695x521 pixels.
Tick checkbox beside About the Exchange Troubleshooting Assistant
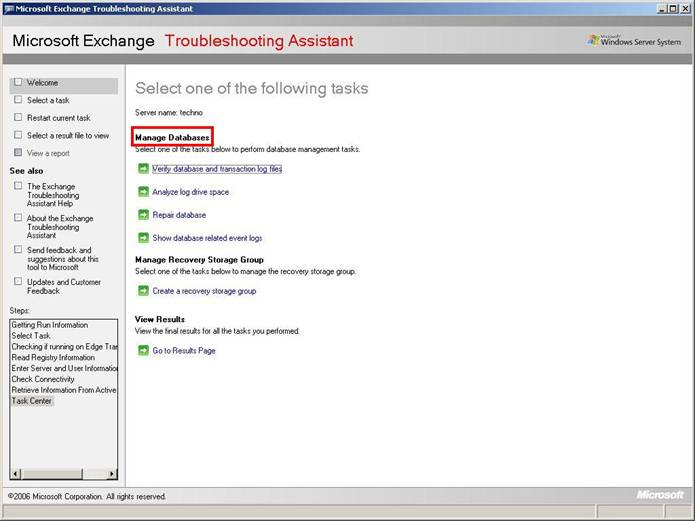(x=18, y=218)
